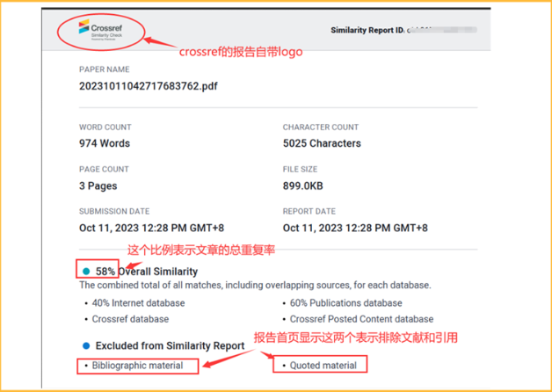Image resolution: width=552 pixels, height=392 pixels.
Task: Select the Bibliographic material entry
Action: pyautogui.click(x=137, y=366)
